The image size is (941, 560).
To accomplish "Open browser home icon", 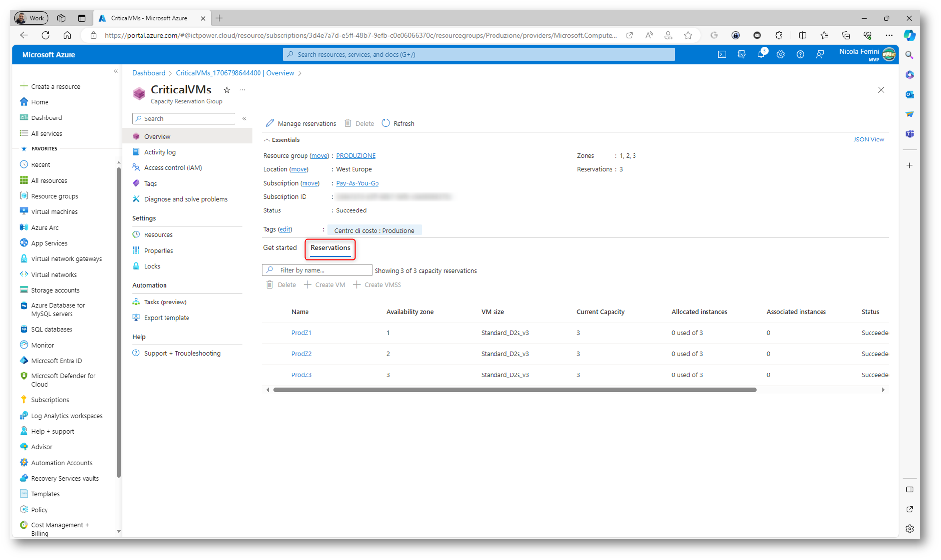I will click(67, 35).
